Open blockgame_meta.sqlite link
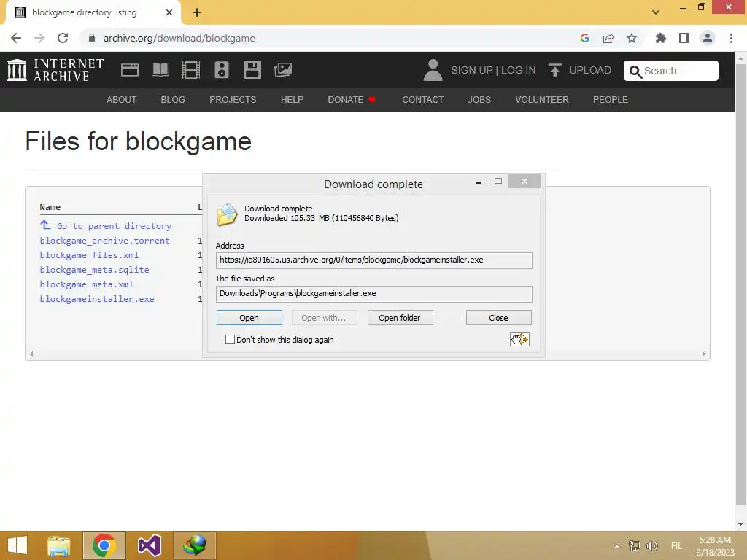Image resolution: width=747 pixels, height=560 pixels. (94, 270)
